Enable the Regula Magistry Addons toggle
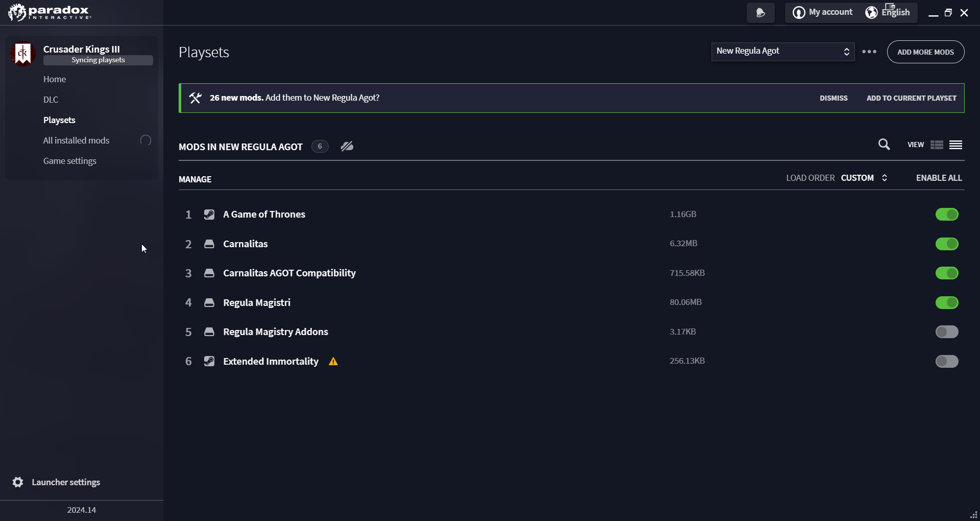 coord(947,332)
